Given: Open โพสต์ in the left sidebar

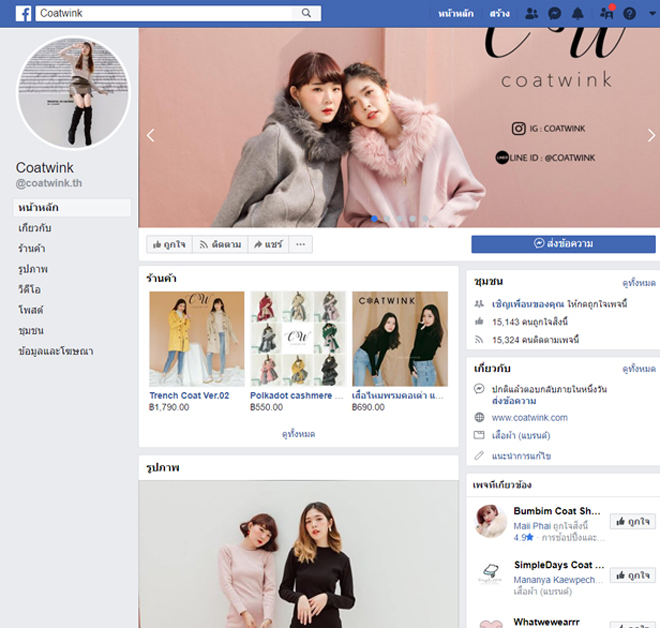Looking at the screenshot, I should (31, 310).
